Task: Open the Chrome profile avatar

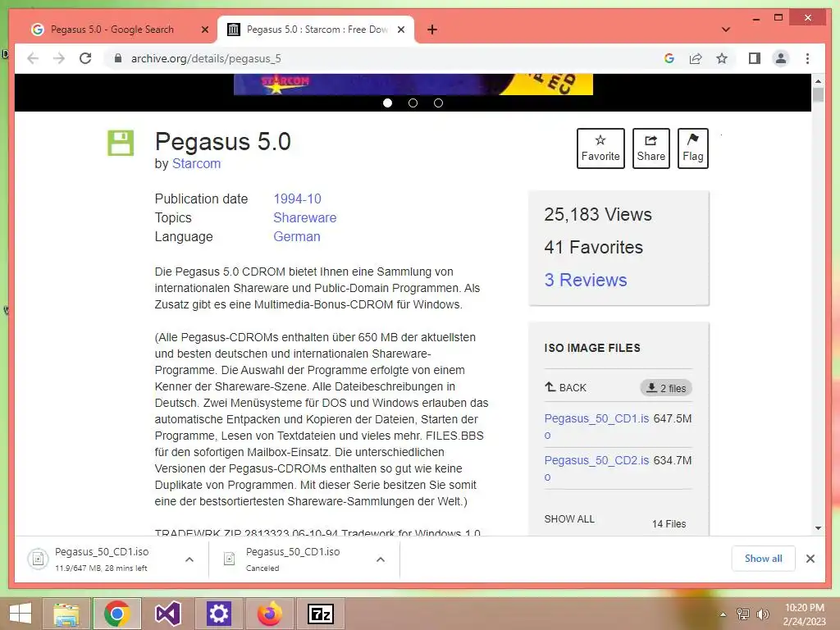Action: click(x=781, y=58)
